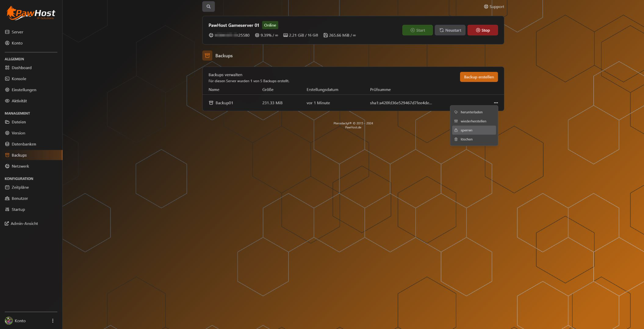Open Zeitpläne schedules page

pos(20,187)
